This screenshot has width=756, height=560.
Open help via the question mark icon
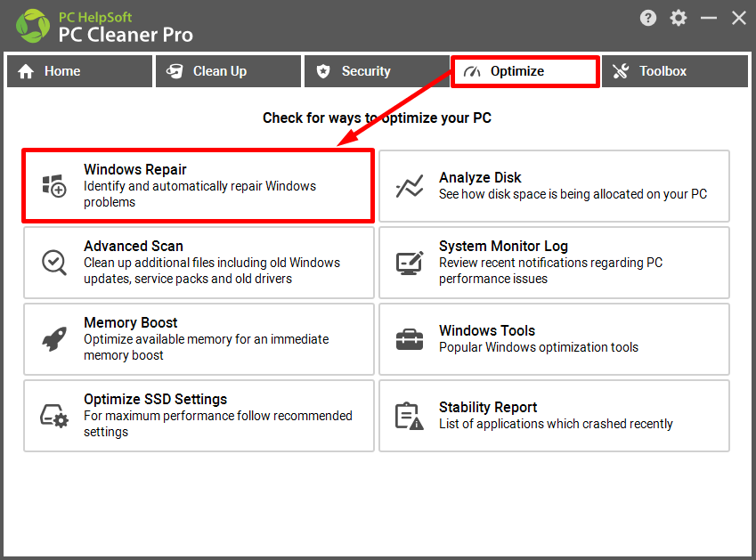[648, 19]
